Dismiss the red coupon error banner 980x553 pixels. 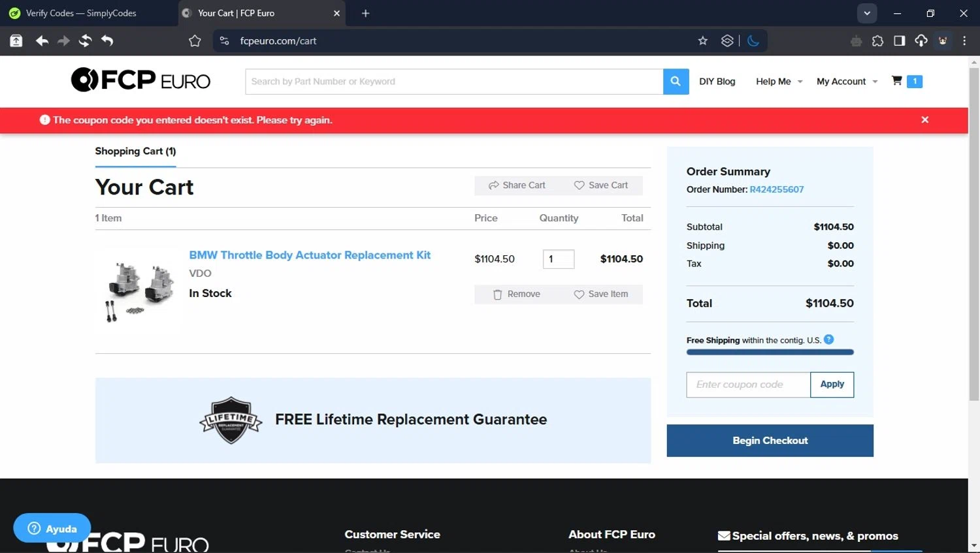pos(924,119)
